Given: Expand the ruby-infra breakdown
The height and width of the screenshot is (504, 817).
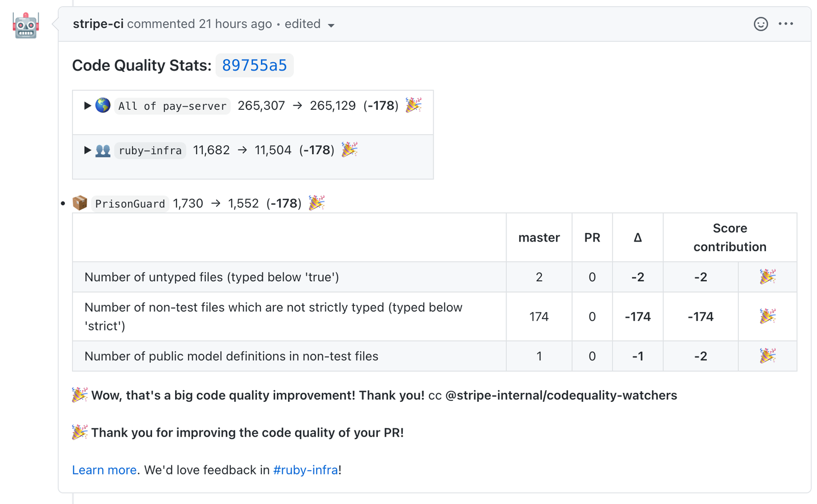Looking at the screenshot, I should (87, 150).
